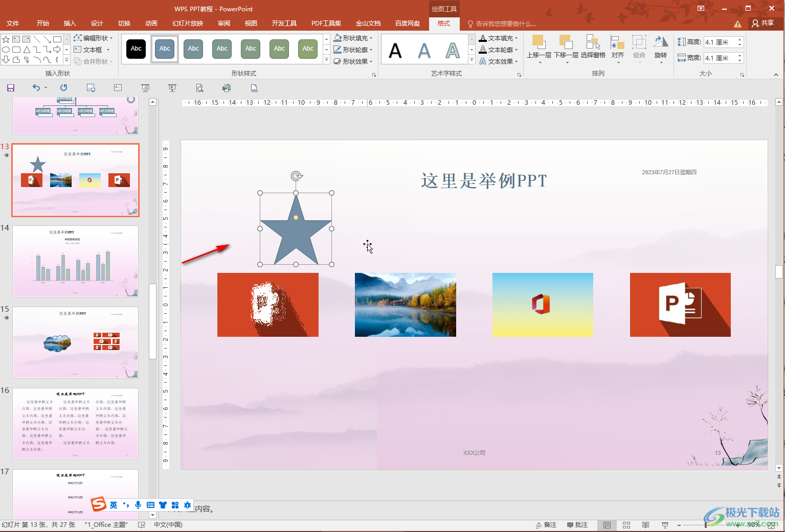The height and width of the screenshot is (532, 785).
Task: Toggle the comments pane (批注)
Action: click(x=577, y=525)
